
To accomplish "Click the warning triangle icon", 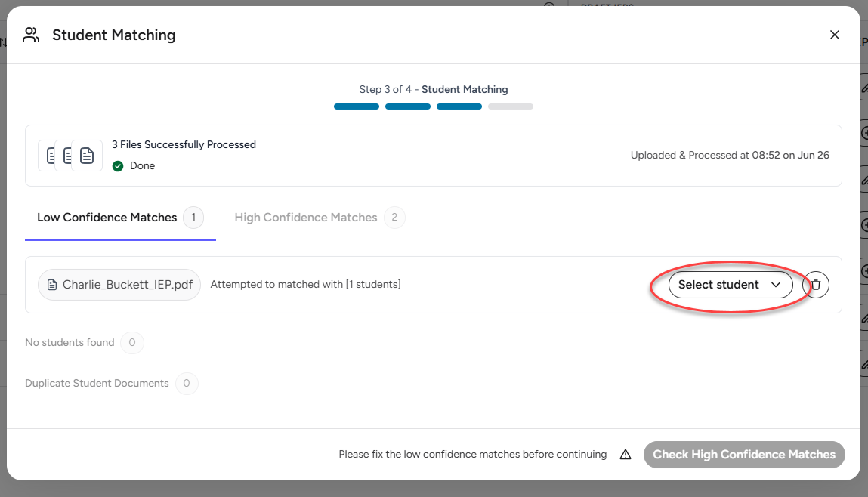I will (x=626, y=455).
